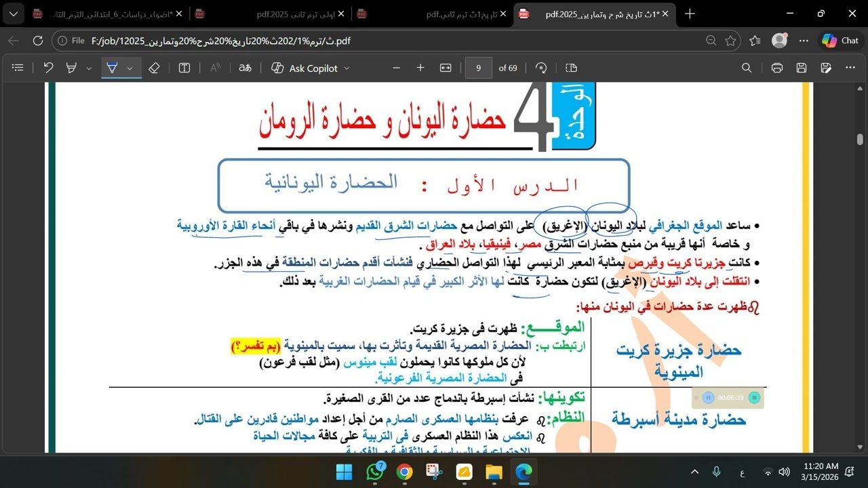Save the PDF file
The height and width of the screenshot is (488, 868).
802,68
